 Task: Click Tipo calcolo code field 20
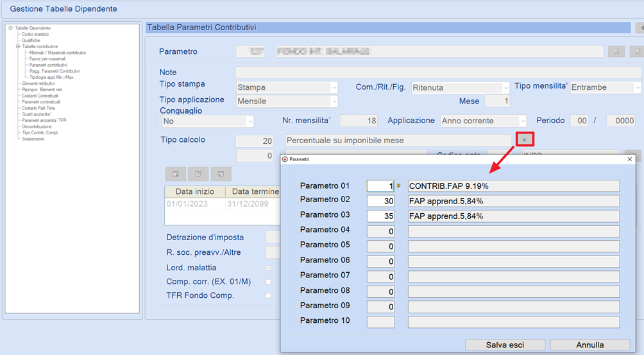[254, 141]
